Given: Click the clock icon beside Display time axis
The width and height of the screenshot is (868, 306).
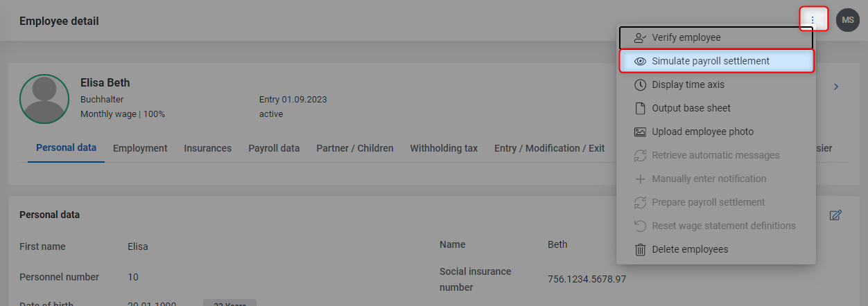Looking at the screenshot, I should (640, 84).
